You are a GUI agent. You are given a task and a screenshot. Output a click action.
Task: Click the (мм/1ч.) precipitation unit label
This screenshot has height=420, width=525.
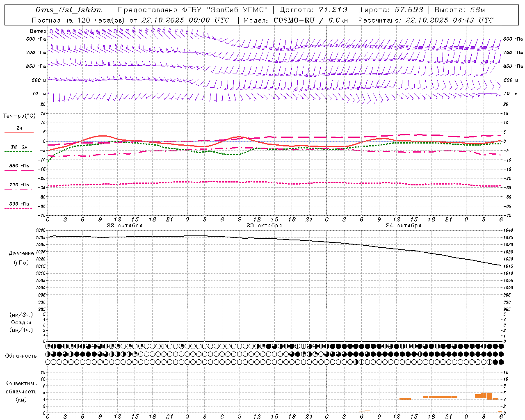(21, 330)
